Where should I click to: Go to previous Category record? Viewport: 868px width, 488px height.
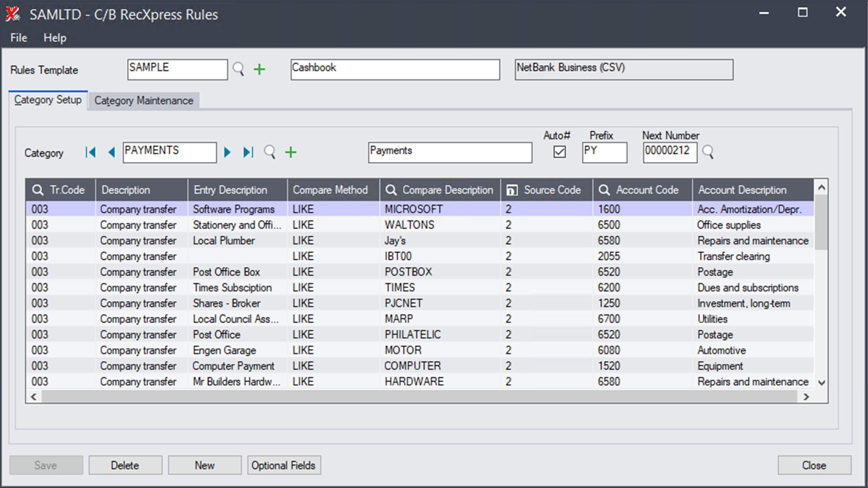pos(111,152)
